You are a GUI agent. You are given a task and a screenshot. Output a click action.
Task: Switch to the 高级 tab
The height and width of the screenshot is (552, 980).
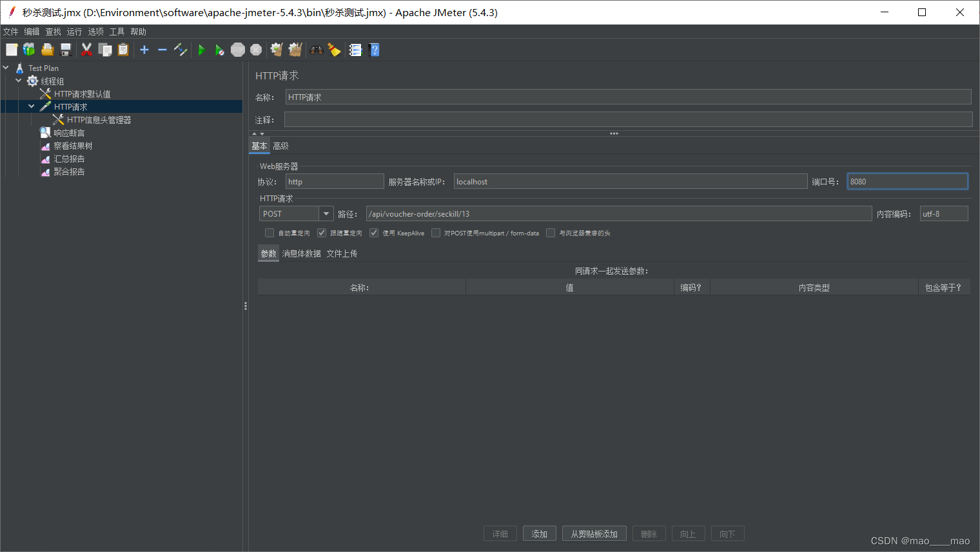coord(280,146)
